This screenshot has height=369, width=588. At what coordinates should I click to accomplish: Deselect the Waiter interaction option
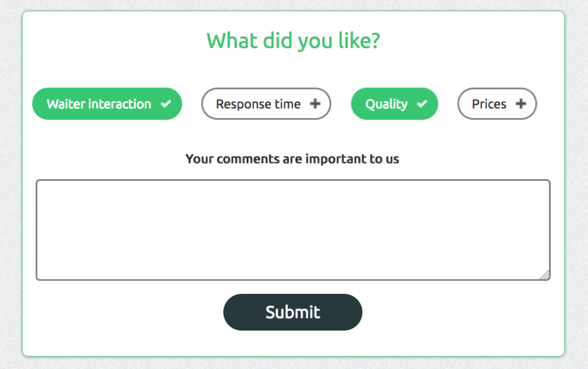[x=107, y=104]
